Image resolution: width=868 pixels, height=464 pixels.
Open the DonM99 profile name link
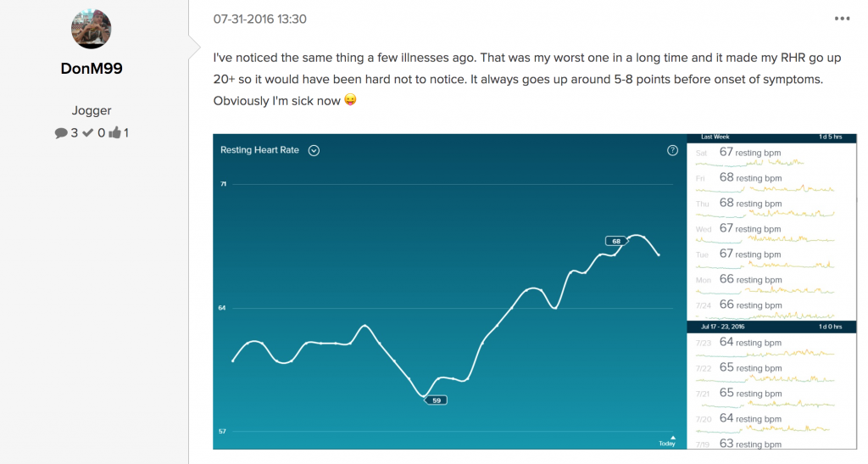pos(92,69)
